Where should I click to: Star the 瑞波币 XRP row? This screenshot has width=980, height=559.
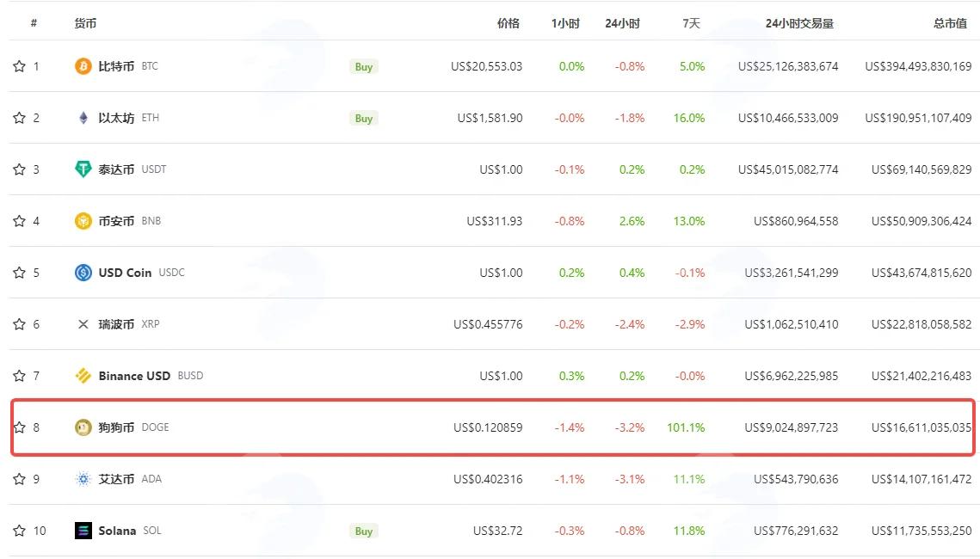point(20,324)
